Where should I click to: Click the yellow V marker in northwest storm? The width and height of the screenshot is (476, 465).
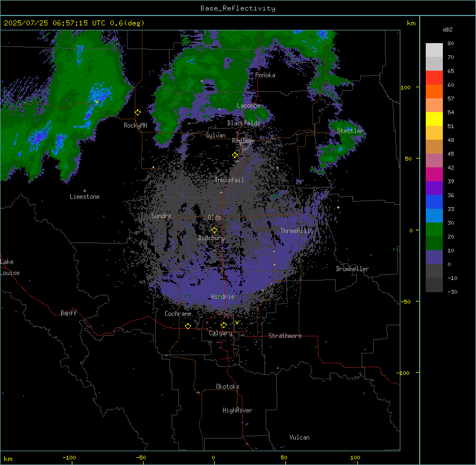pos(97,102)
